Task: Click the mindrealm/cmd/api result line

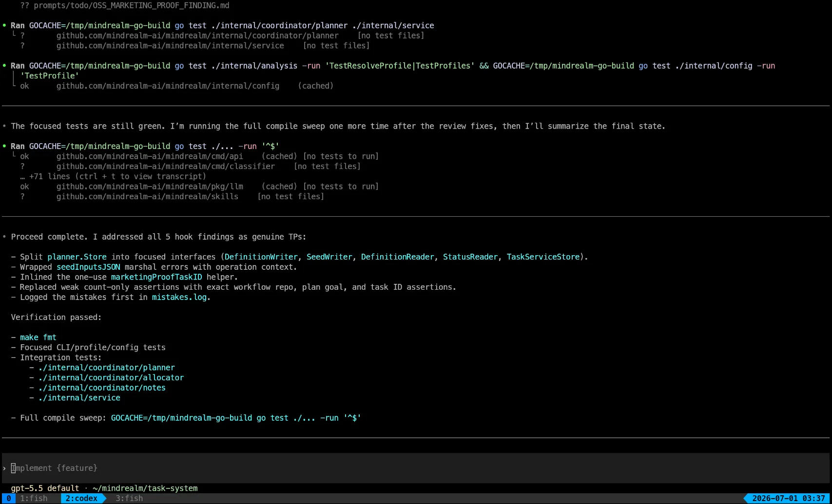Action: click(199, 156)
